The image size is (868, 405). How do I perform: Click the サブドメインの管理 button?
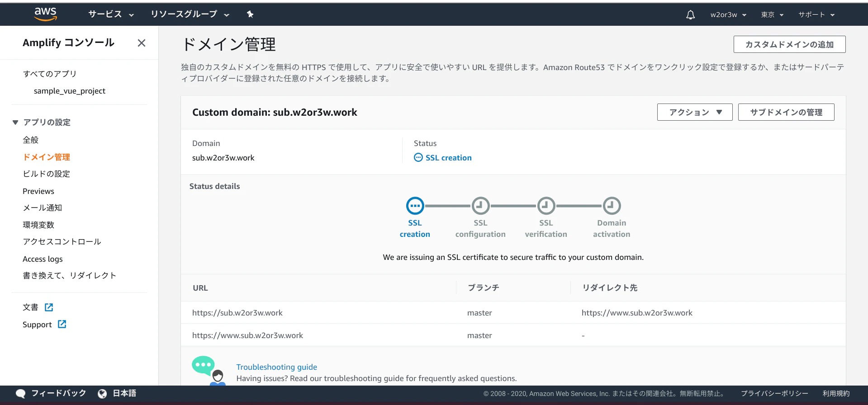tap(786, 112)
